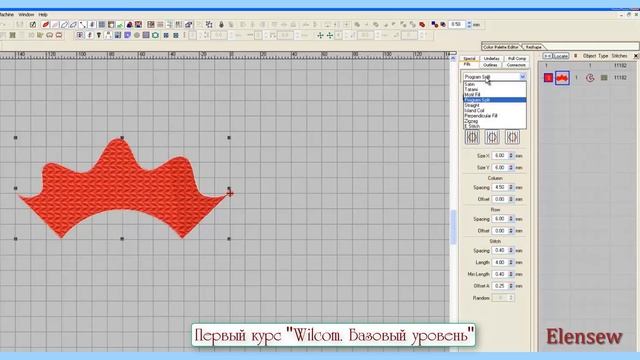Select the middle split pattern button

pos(492,137)
